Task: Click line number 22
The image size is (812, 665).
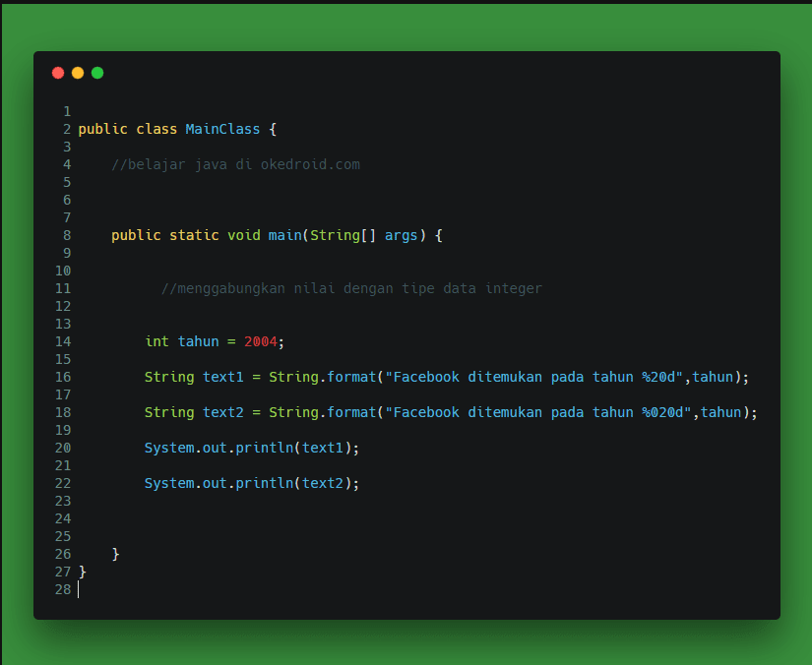Action: click(x=63, y=483)
